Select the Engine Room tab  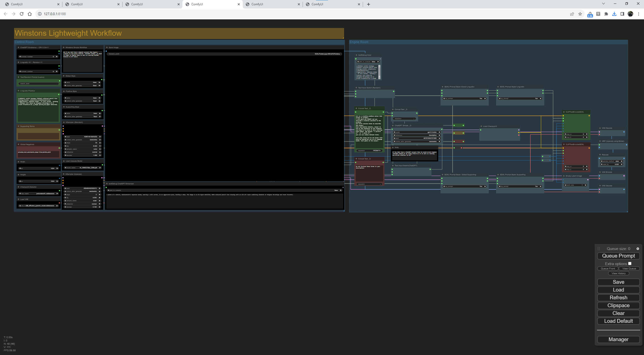(359, 42)
